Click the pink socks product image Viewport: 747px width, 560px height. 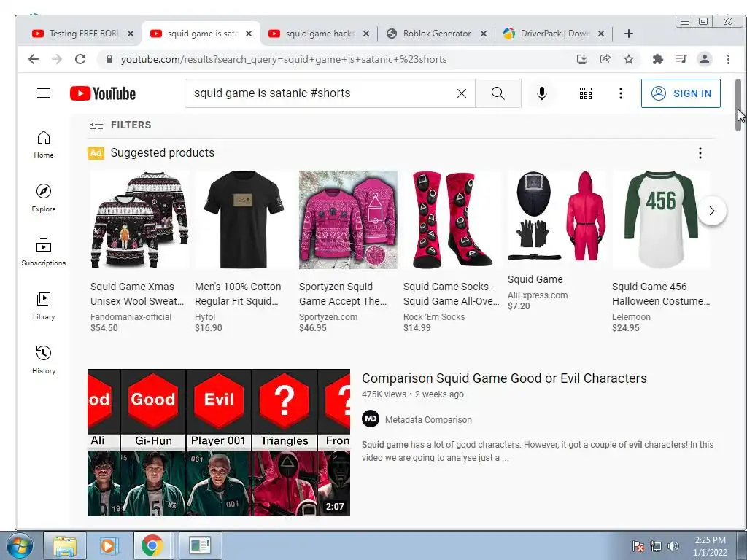452,219
